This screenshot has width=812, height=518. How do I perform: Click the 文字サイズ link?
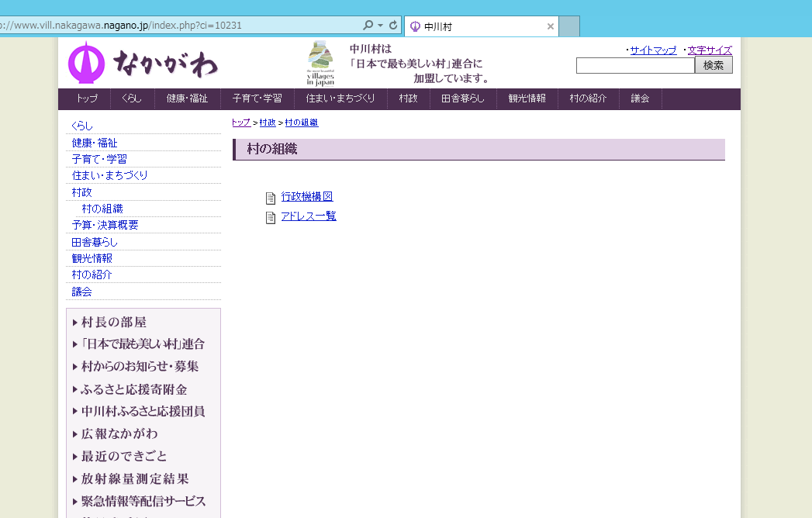[x=710, y=50]
